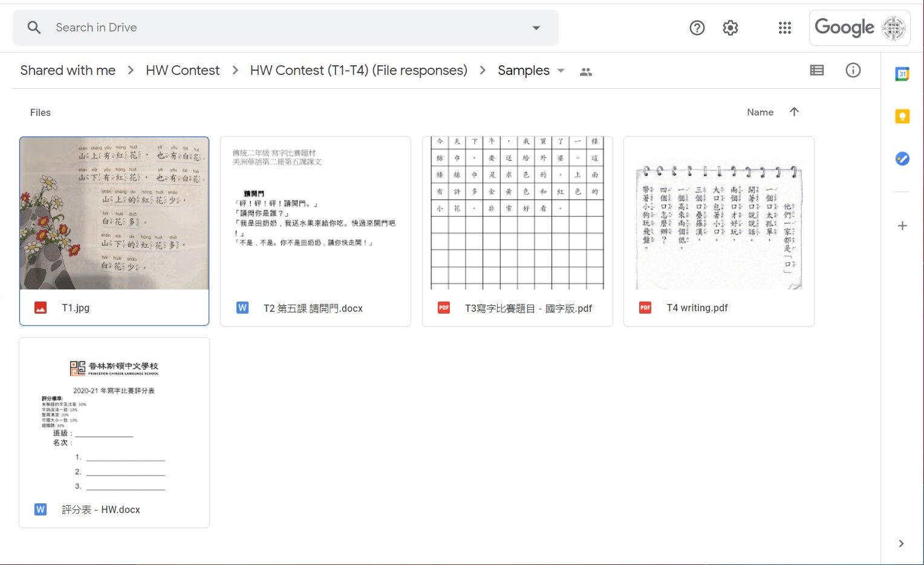The height and width of the screenshot is (565, 924).
Task: Click the Word icon on T2 file
Action: pos(242,308)
